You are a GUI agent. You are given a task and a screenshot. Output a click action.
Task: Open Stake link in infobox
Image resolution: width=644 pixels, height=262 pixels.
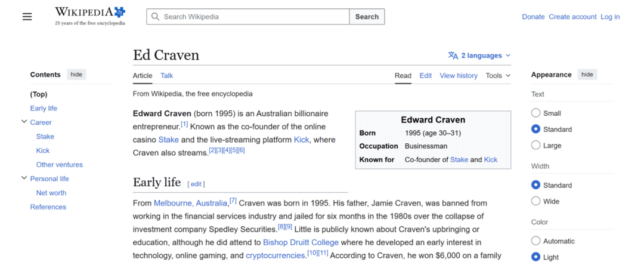pos(459,159)
